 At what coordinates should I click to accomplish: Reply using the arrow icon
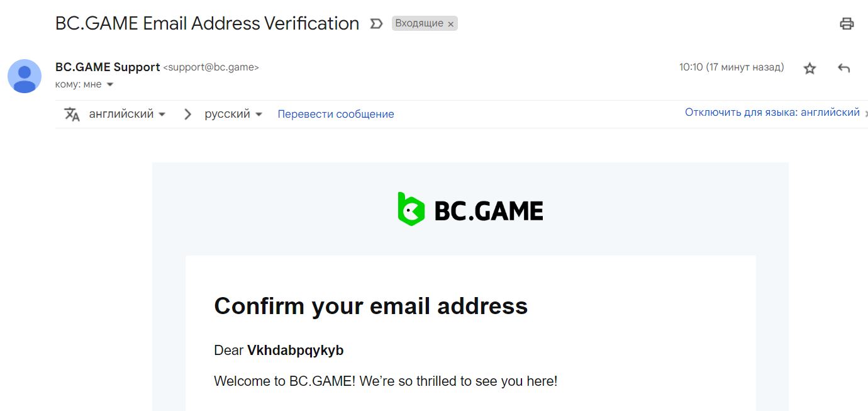844,68
